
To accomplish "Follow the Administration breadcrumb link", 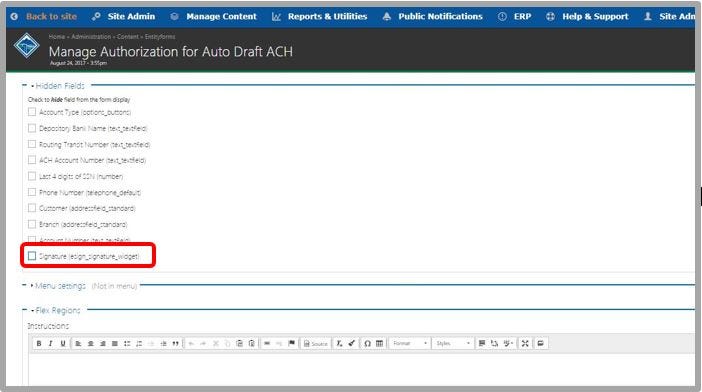I will tap(91, 37).
